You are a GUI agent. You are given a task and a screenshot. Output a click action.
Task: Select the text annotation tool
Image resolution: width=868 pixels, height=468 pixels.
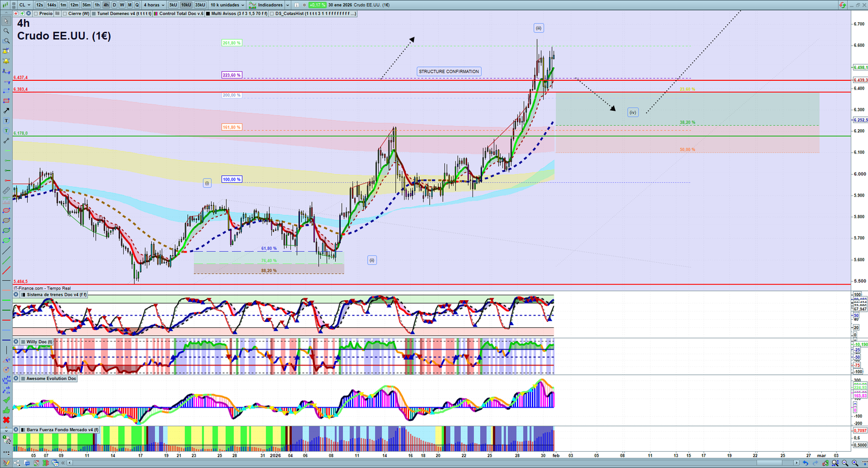[x=7, y=121]
